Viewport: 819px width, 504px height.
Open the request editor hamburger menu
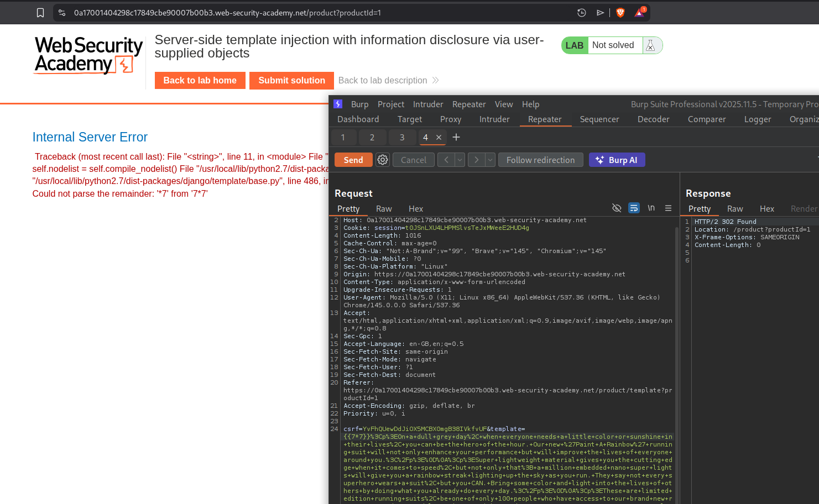668,208
